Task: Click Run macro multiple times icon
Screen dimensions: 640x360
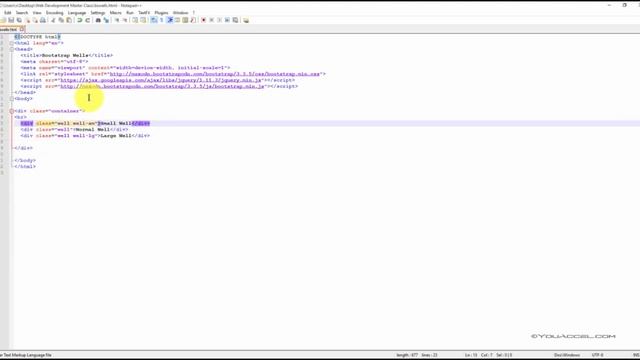Action: 227,20
